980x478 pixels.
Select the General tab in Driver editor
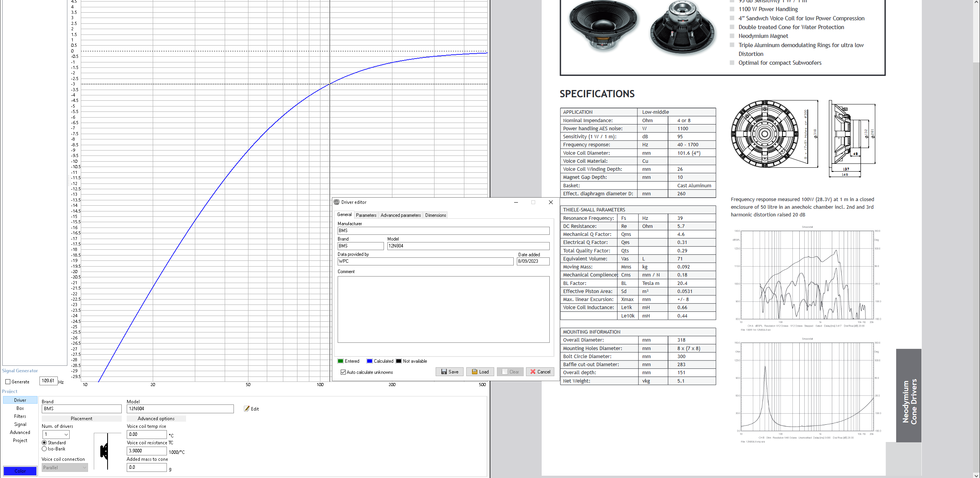click(344, 215)
